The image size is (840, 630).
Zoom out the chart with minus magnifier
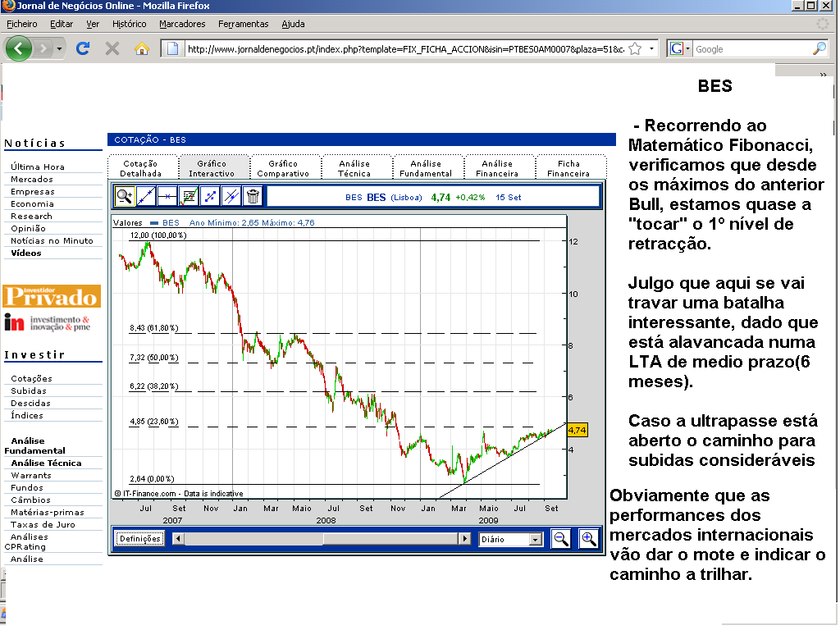point(561,538)
